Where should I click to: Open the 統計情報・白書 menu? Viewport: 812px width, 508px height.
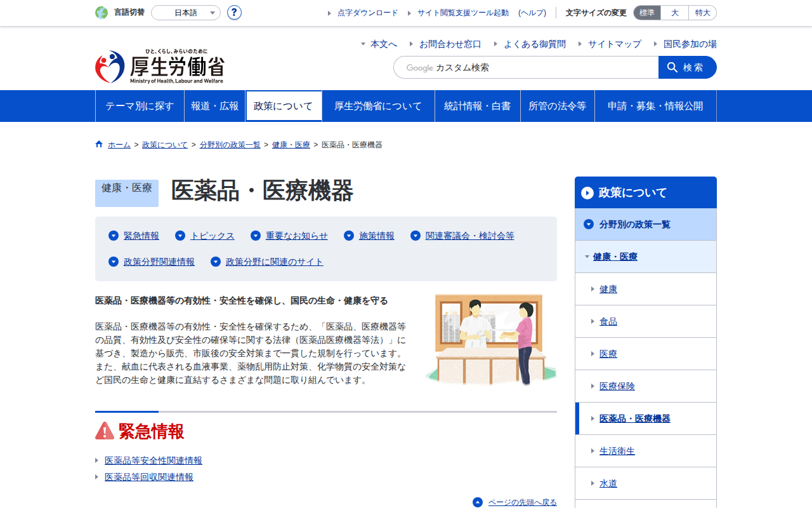pos(478,106)
